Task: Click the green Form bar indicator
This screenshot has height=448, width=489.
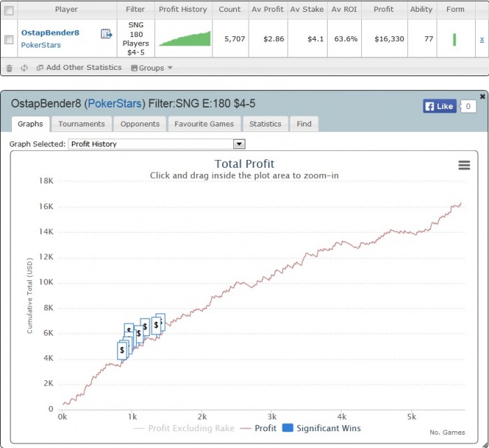Action: [454, 39]
